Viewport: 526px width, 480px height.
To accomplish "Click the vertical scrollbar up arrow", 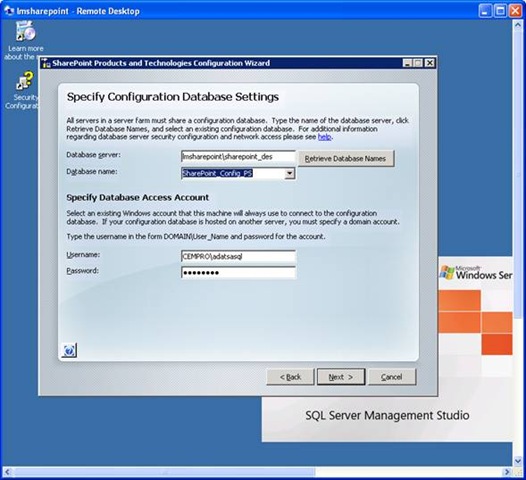I will click(x=518, y=25).
